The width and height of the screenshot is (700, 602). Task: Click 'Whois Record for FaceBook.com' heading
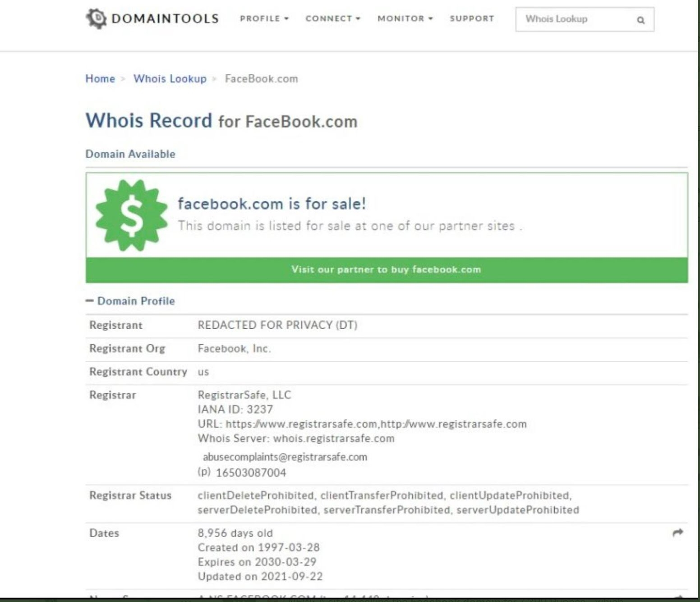point(221,120)
